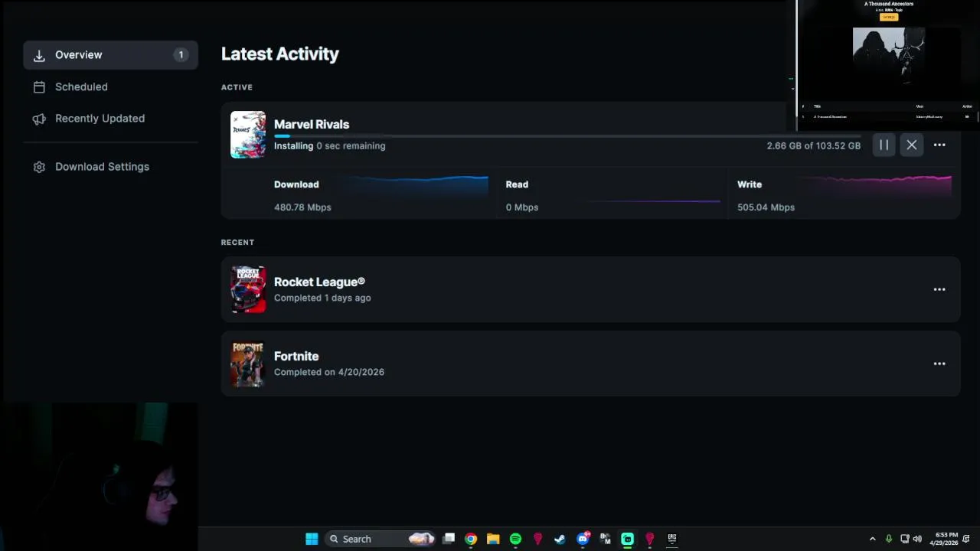The width and height of the screenshot is (980, 551).
Task: Click the Overview badge showing 1
Action: (181, 55)
